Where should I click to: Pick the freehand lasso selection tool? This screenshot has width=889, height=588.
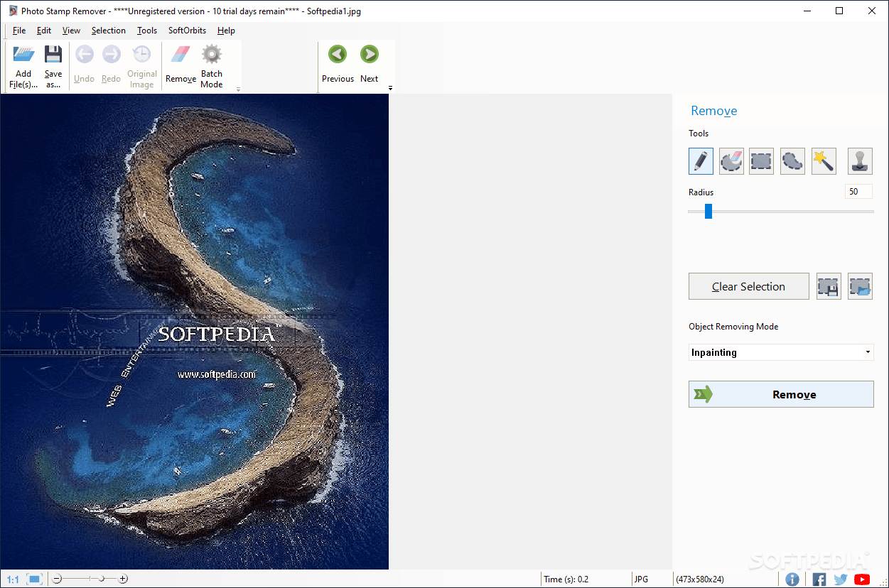pos(792,160)
